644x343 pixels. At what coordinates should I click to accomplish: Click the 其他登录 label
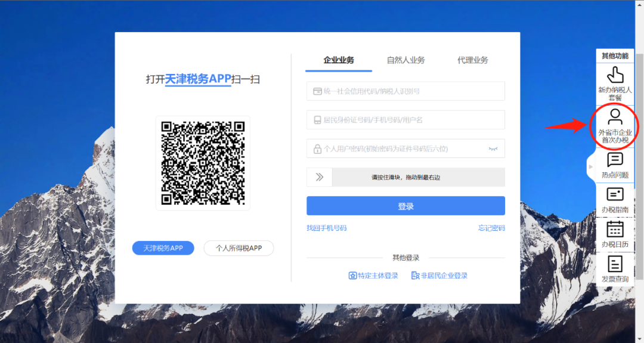(406, 258)
